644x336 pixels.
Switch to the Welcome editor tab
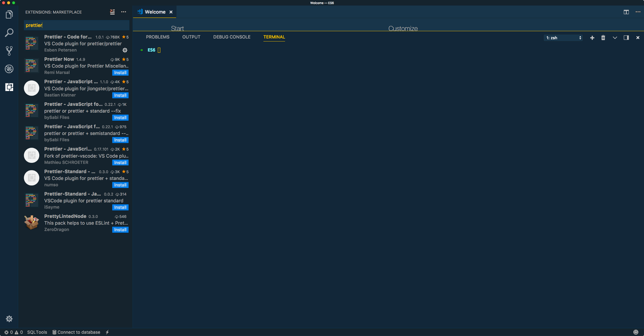tap(155, 12)
